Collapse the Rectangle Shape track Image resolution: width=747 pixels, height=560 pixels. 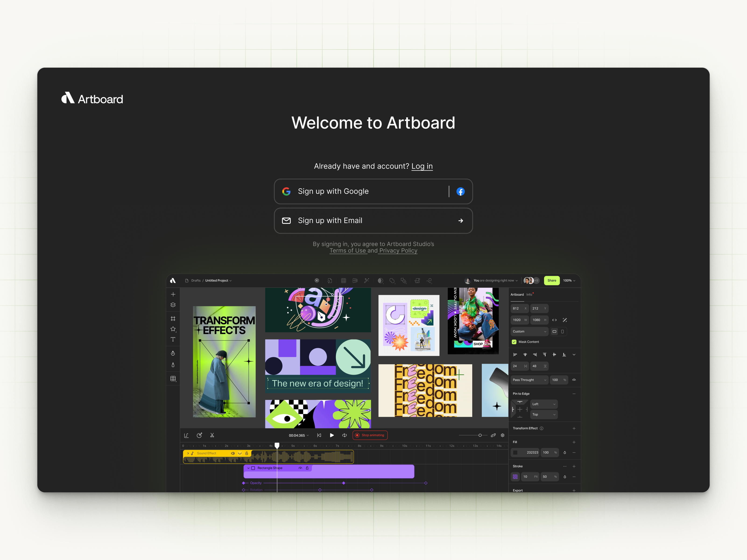(248, 468)
